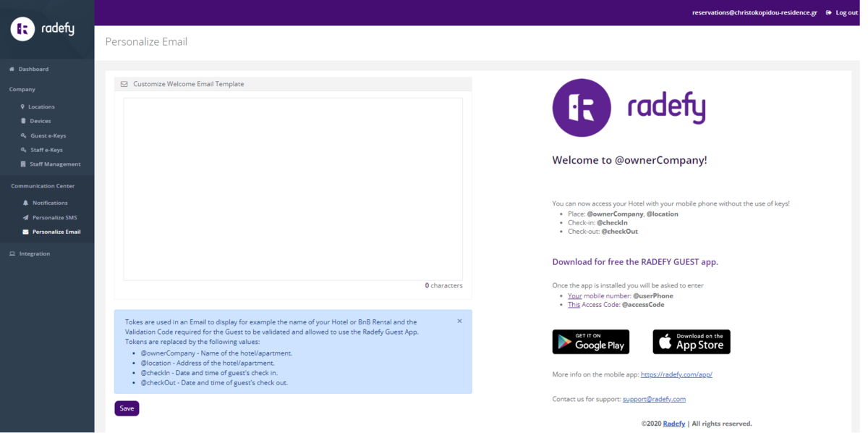The image size is (868, 433).
Task: Dismiss the tokens info box
Action: pos(459,321)
